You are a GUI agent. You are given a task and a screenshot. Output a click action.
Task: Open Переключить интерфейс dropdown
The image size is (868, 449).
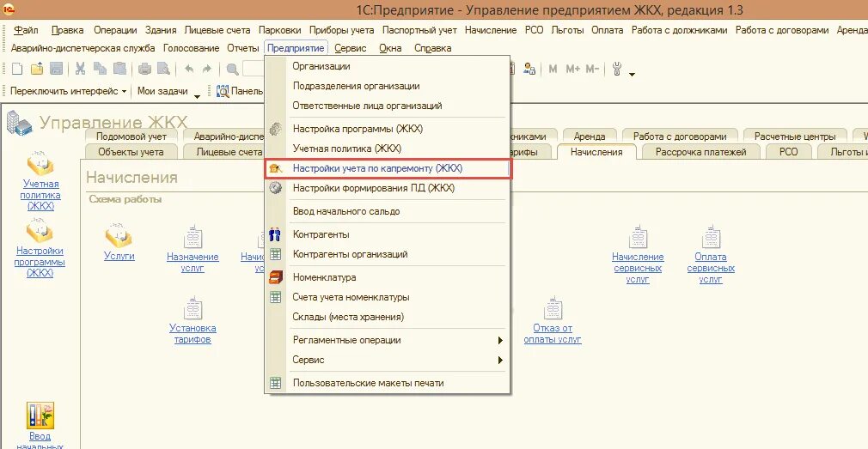pyautogui.click(x=68, y=91)
